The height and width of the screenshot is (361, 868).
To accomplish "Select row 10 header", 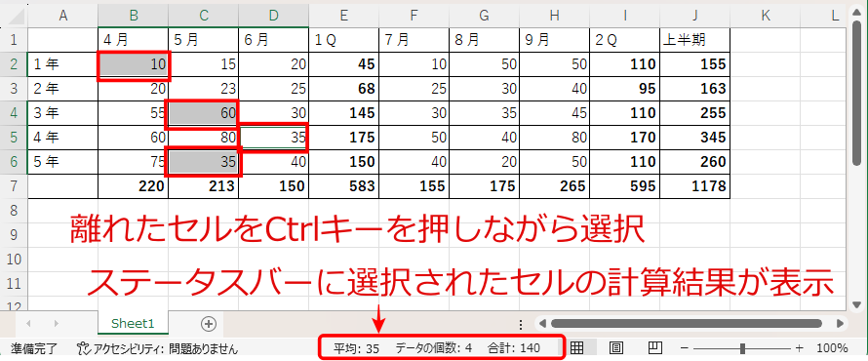I will [14, 260].
